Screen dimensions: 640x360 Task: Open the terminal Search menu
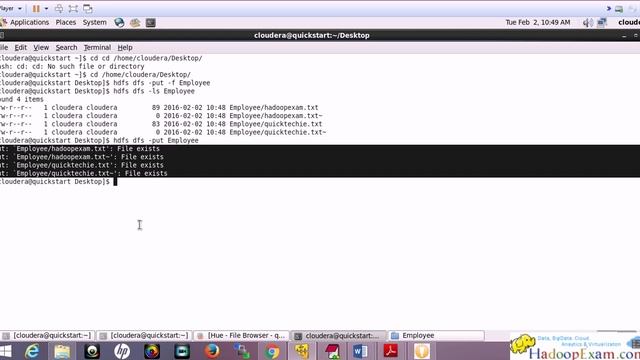coord(66,48)
